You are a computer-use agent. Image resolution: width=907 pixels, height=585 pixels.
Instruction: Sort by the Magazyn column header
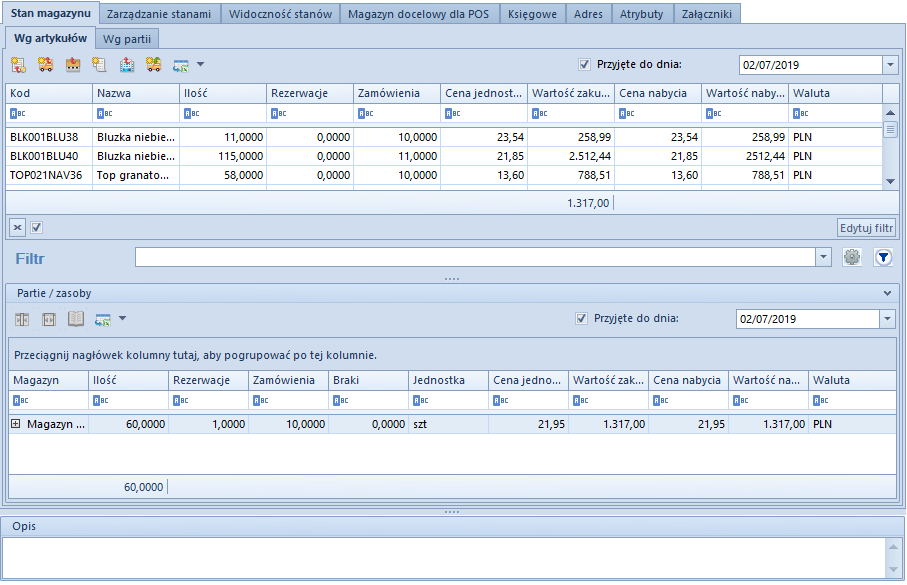pyautogui.click(x=49, y=380)
